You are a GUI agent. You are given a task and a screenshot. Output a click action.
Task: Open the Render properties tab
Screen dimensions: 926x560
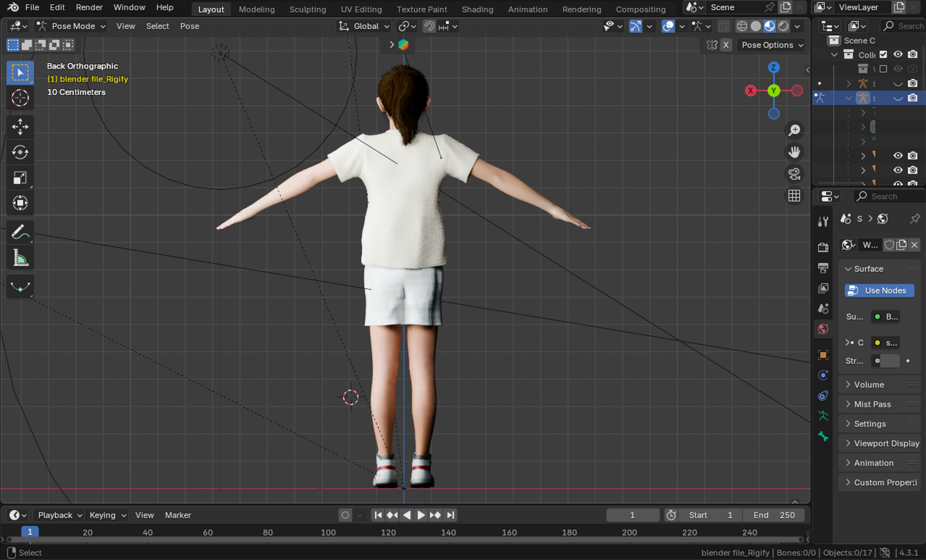pos(823,247)
